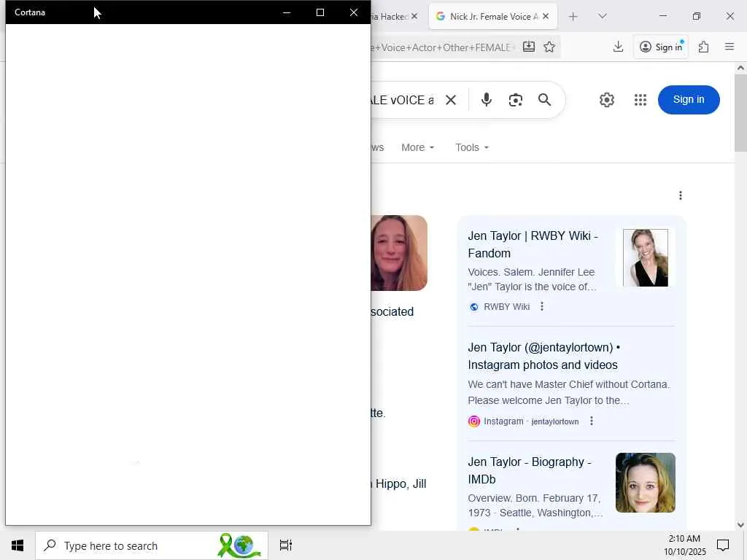747x560 pixels.
Task: Clear the Google search box text
Action: click(451, 99)
